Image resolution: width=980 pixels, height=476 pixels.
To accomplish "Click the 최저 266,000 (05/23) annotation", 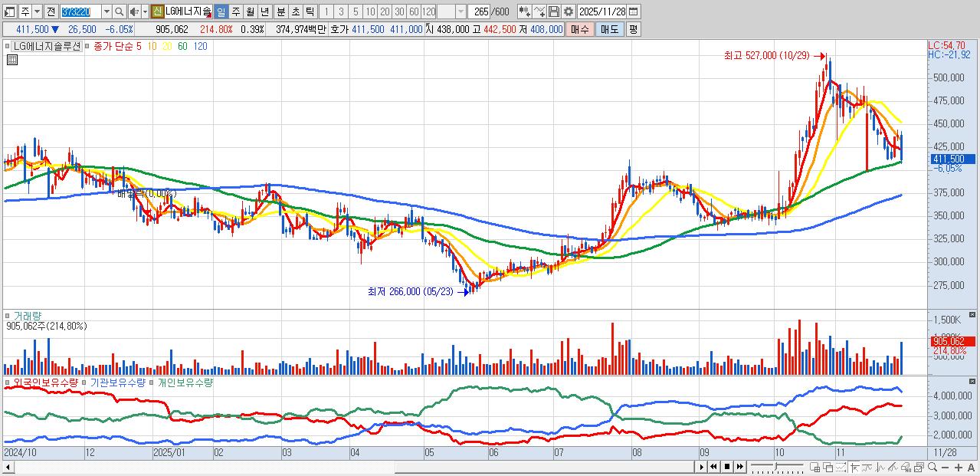I will tap(411, 291).
